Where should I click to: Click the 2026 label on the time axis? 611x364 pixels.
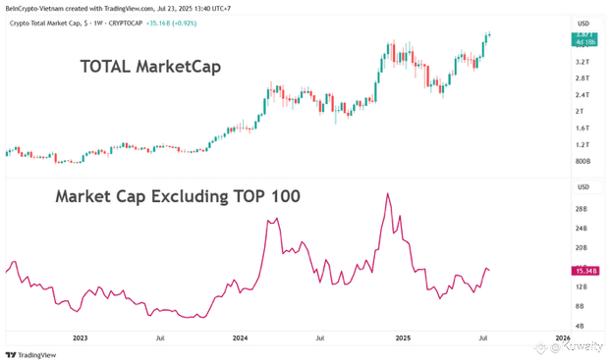coord(563,338)
